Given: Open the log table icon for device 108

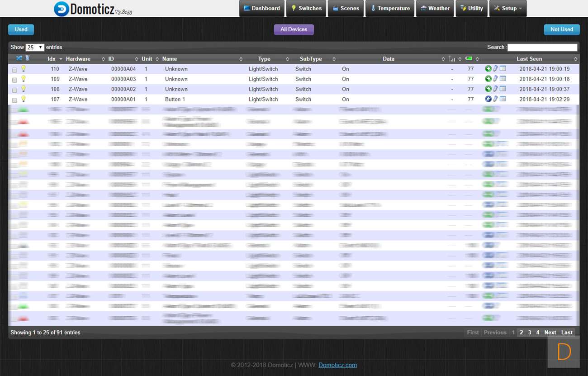Looking at the screenshot, I should click(x=503, y=89).
